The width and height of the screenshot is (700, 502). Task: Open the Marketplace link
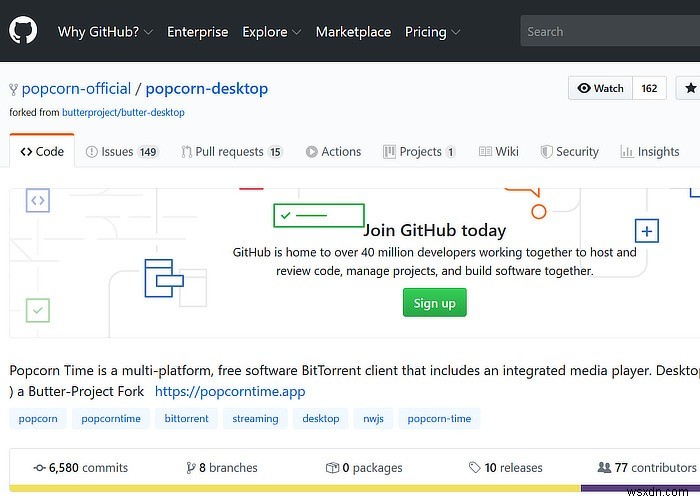353,32
